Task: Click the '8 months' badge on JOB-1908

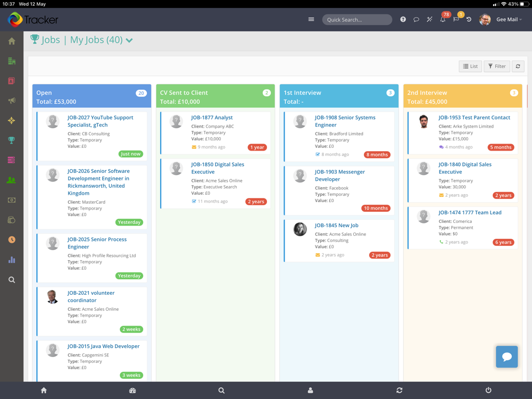Action: click(x=377, y=154)
